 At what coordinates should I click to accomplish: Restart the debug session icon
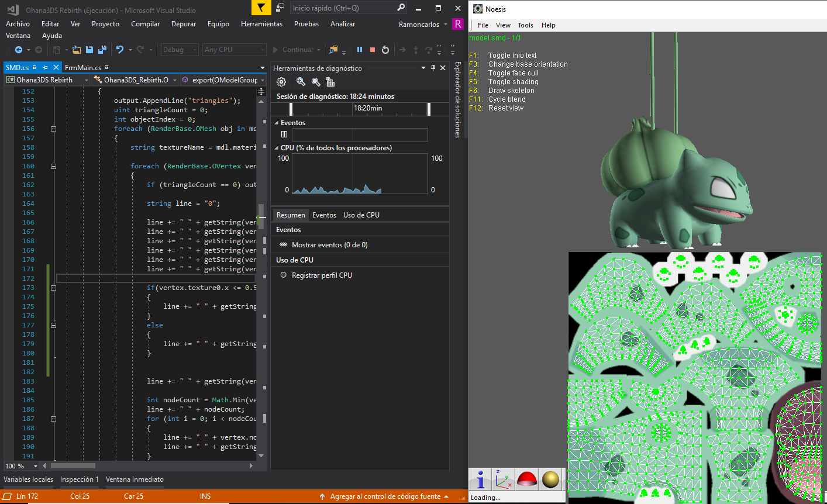click(x=385, y=50)
